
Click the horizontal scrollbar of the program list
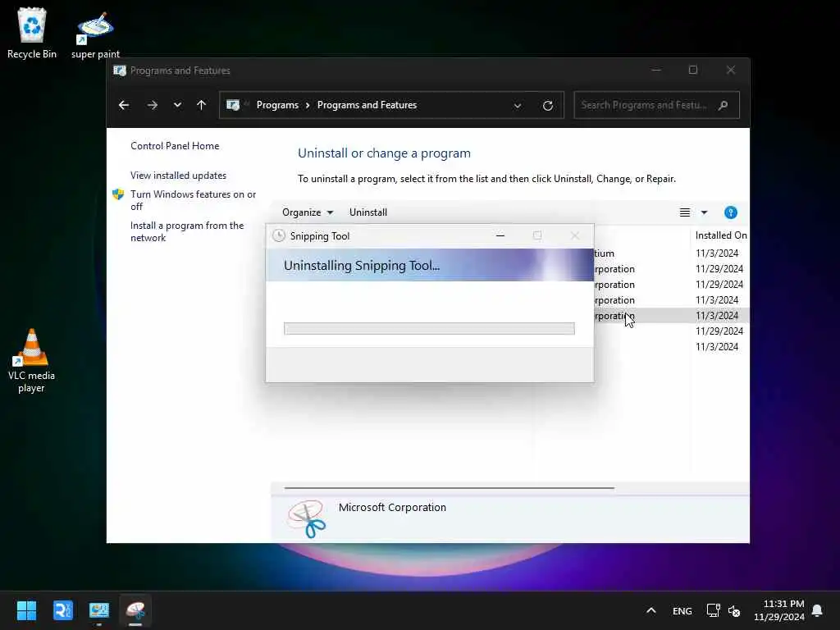coord(449,488)
